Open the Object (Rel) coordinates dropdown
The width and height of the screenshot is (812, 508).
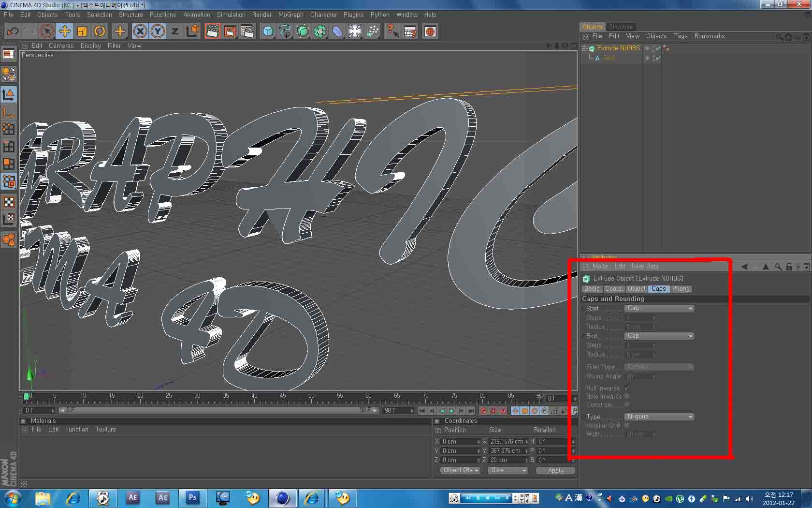[x=460, y=470]
